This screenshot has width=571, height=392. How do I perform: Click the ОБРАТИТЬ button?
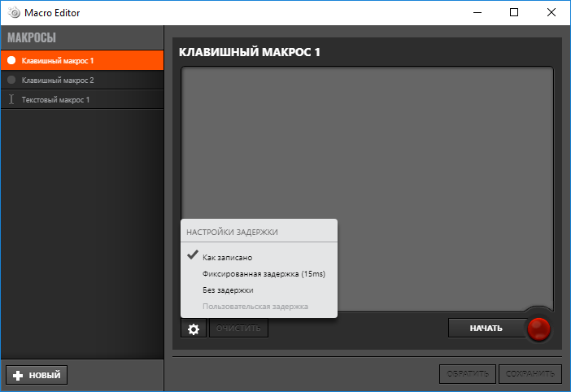468,374
